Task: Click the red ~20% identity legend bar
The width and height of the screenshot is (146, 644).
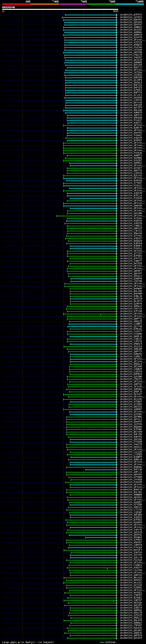Action: (16, 4)
